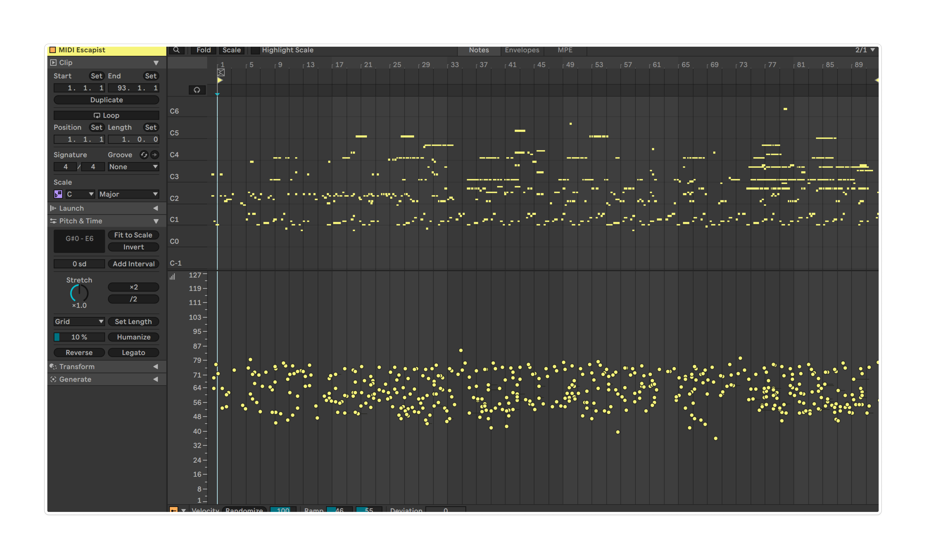Click Set button next to Start
Viewport: 926px width, 560px height.
(x=97, y=76)
